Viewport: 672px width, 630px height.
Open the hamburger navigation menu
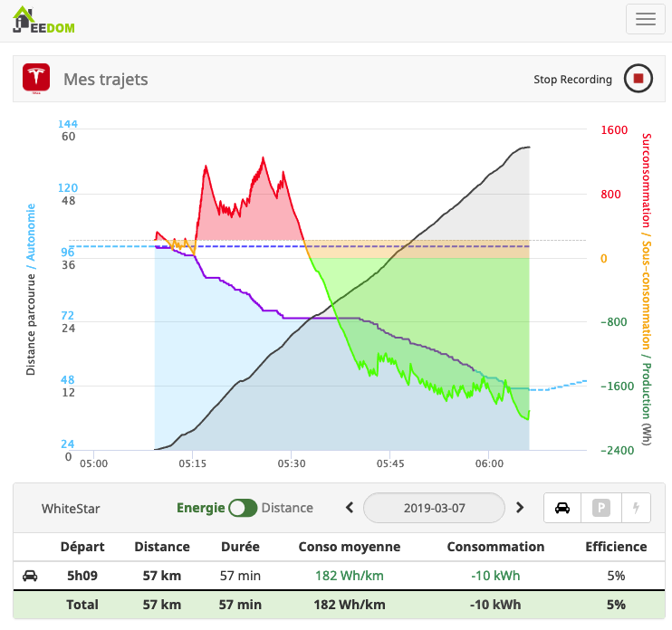pyautogui.click(x=646, y=19)
